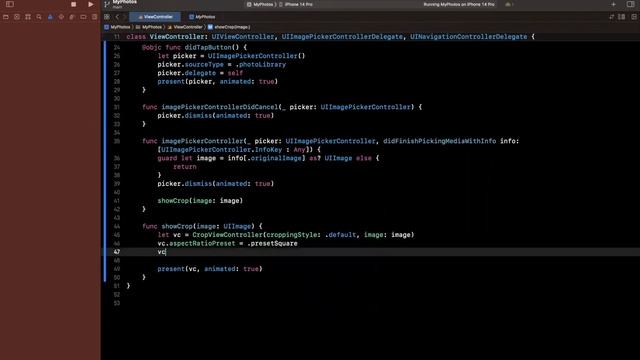Adjust editor options layout
The image size is (640, 360).
622,17
